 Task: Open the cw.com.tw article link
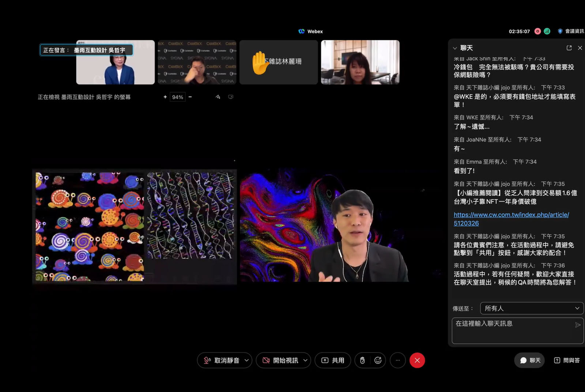click(x=511, y=219)
